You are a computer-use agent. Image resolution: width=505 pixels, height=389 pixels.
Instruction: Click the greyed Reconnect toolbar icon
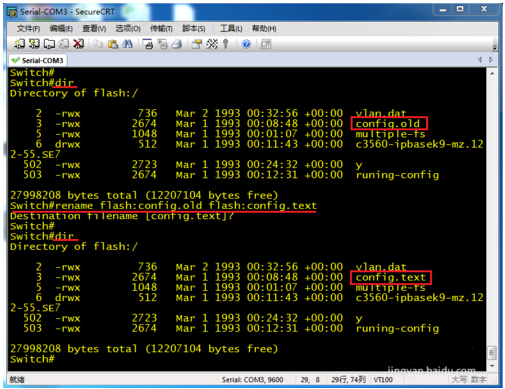pos(64,44)
